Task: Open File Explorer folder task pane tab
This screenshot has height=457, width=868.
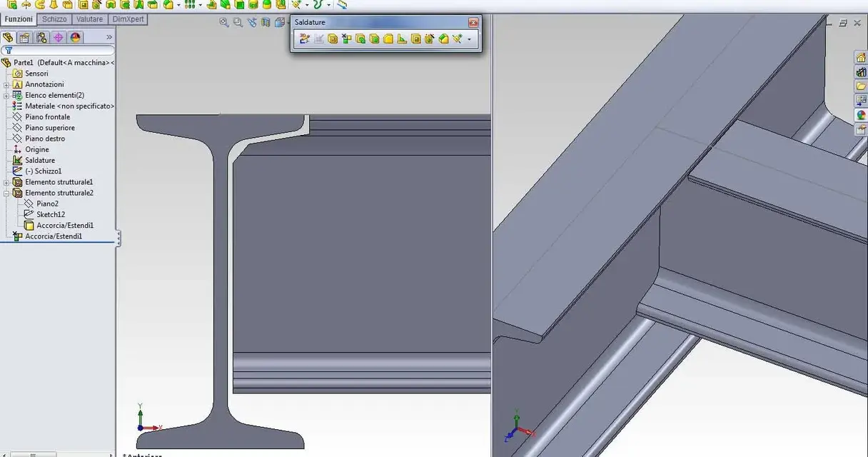Action: coord(861,86)
